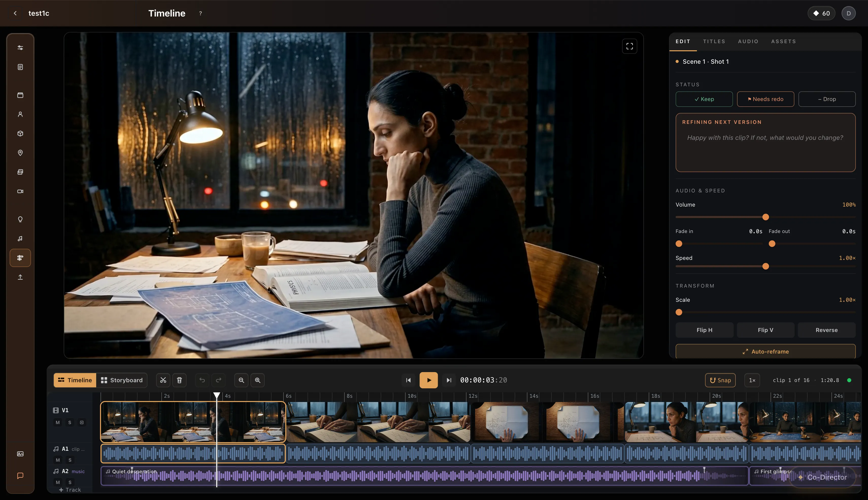This screenshot has width=868, height=500.
Task: Mark the shot status as Drop
Action: [x=827, y=99]
